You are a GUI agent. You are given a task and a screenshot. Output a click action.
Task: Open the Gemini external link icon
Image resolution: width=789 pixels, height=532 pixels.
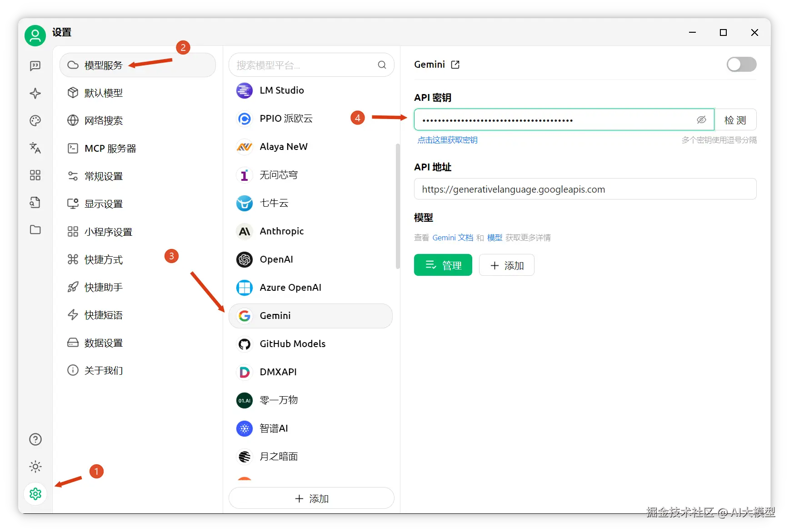[455, 65]
